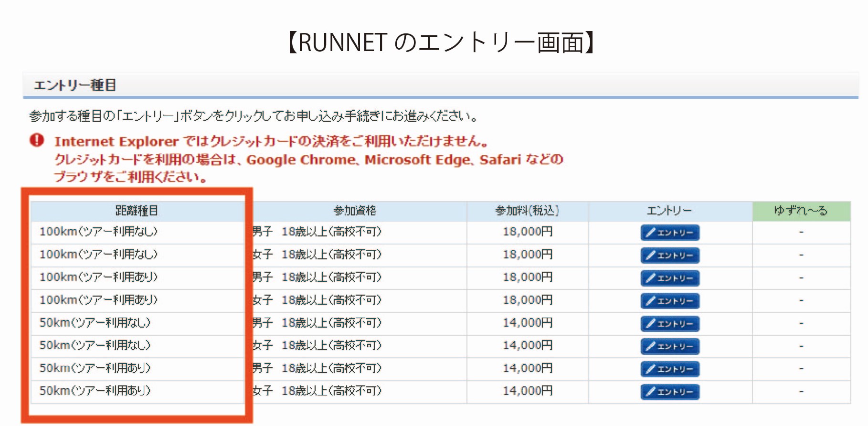
Task: Click the red Internet Explorer warning text
Action: click(270, 142)
